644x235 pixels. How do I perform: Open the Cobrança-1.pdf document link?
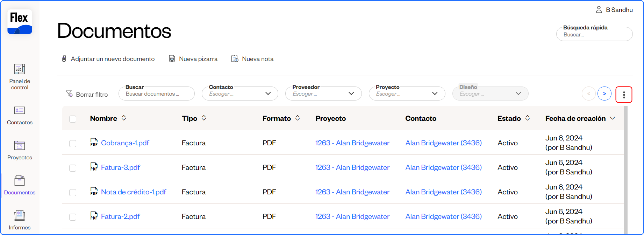click(125, 143)
